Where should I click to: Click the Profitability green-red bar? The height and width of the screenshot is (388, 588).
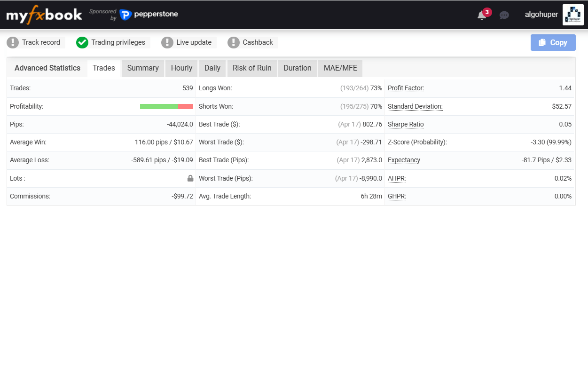(166, 106)
